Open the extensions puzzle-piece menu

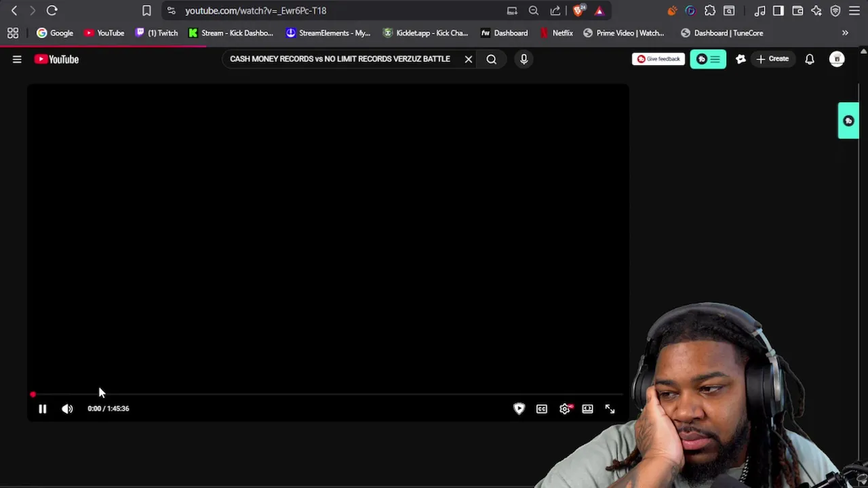pos(710,11)
